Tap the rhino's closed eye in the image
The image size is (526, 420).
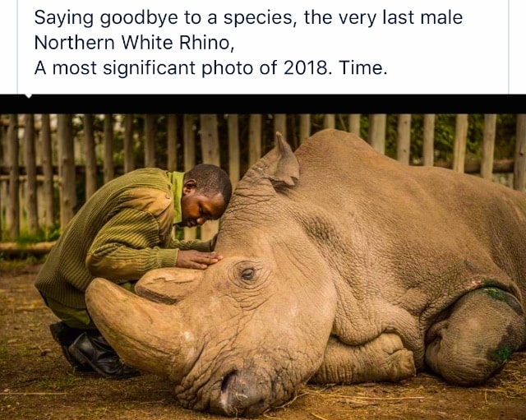pos(247,274)
